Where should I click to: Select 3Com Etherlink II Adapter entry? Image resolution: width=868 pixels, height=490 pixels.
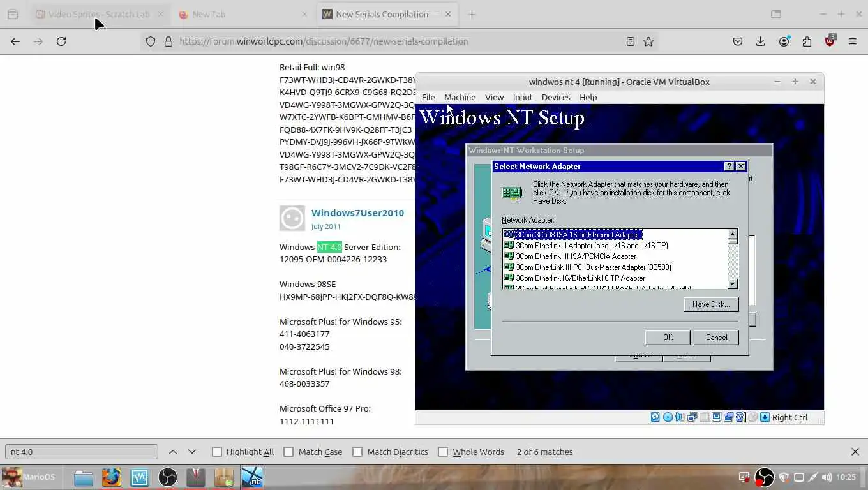pyautogui.click(x=592, y=246)
